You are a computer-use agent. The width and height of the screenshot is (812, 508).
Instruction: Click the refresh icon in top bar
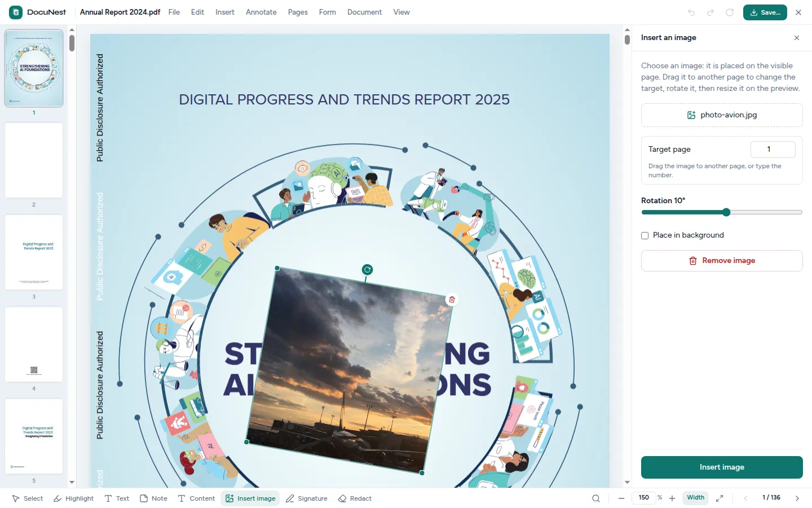(x=730, y=12)
